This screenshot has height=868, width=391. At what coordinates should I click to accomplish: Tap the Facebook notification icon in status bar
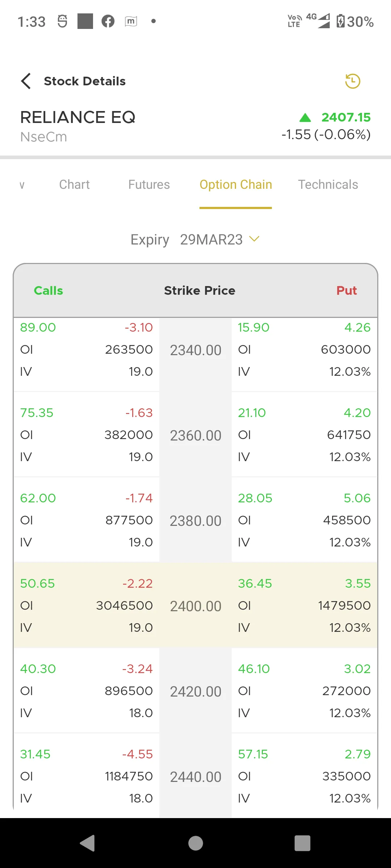pyautogui.click(x=108, y=21)
